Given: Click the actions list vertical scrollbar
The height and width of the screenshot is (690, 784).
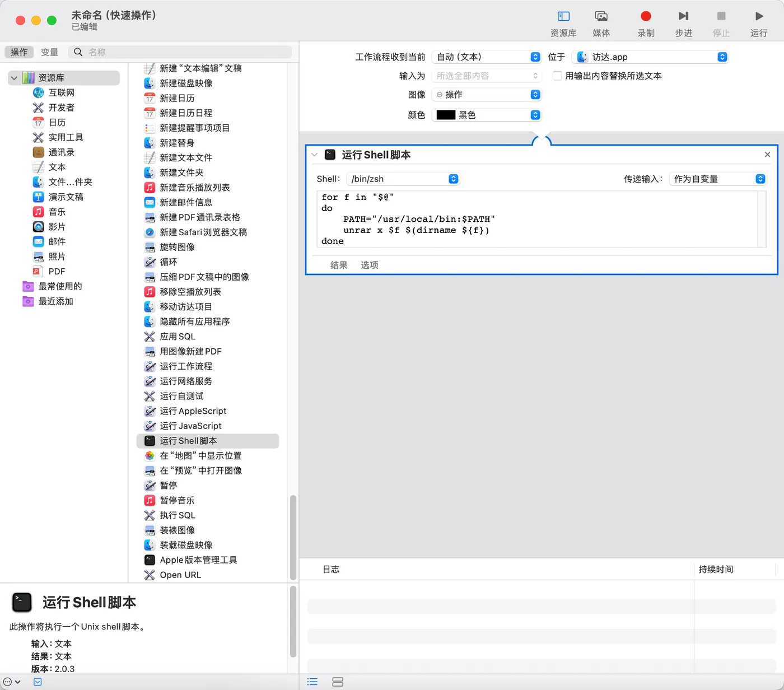Looking at the screenshot, I should [293, 538].
